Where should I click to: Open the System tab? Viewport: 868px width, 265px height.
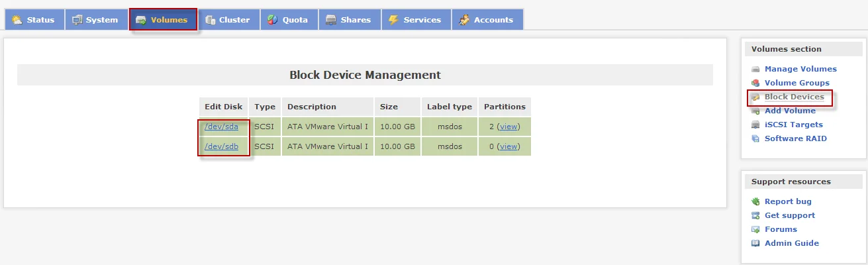tap(95, 20)
